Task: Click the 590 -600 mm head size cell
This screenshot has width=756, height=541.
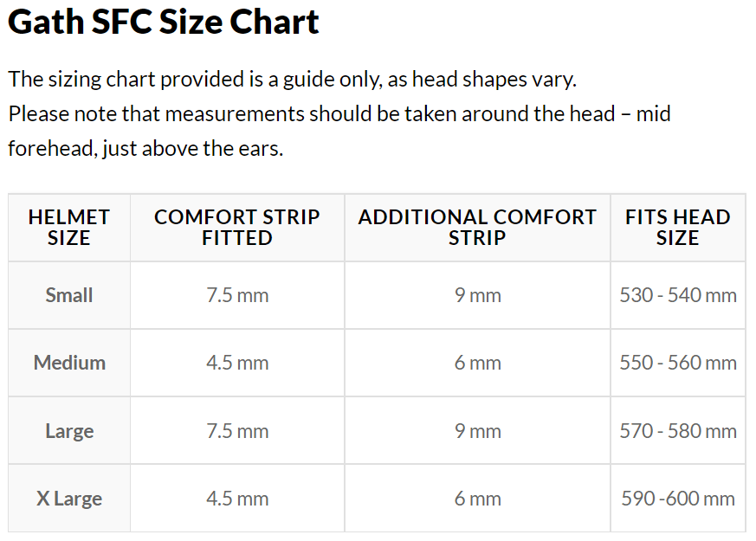Action: click(678, 499)
